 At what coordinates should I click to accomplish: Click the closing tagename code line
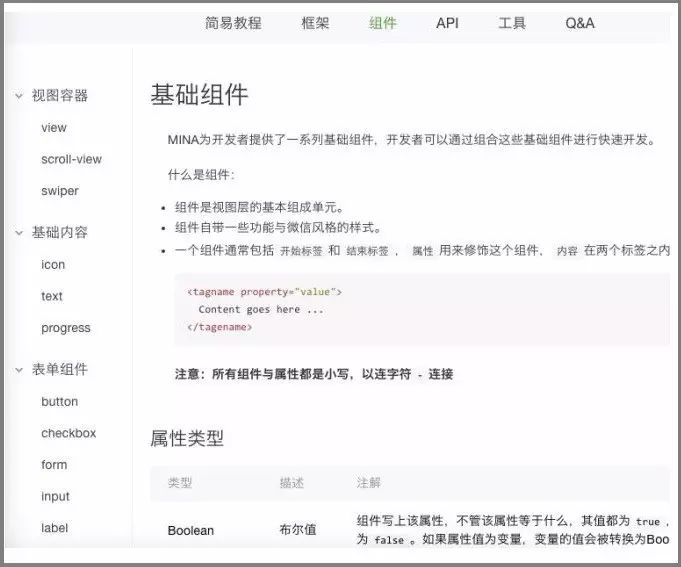219,327
